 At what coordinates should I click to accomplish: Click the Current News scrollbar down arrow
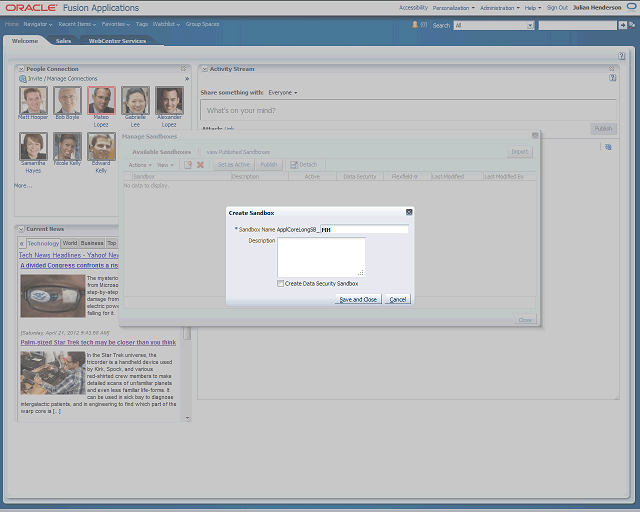tap(187, 418)
